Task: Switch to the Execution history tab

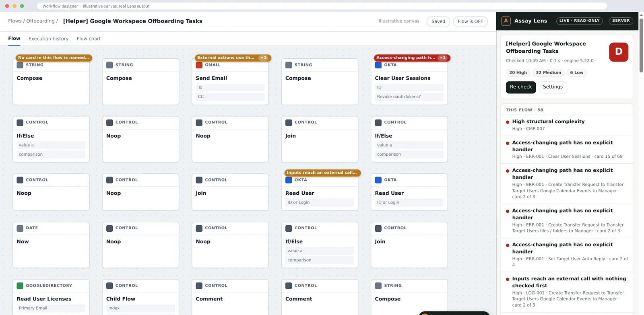Action: pos(48,39)
